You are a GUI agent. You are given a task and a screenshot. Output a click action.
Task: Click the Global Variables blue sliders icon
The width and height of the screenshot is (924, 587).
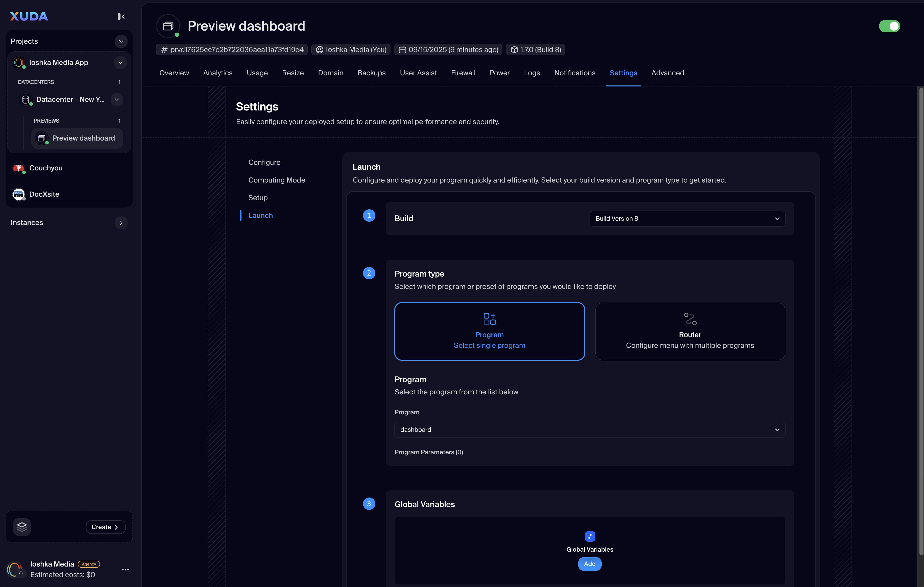coord(589,536)
